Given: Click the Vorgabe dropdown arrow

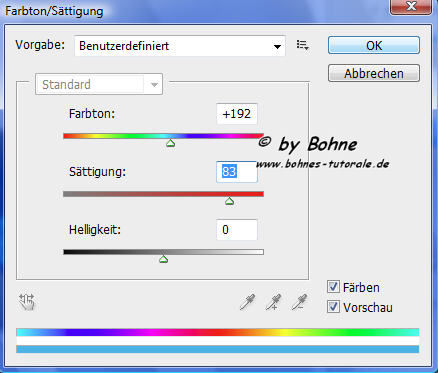Looking at the screenshot, I should coord(277,46).
